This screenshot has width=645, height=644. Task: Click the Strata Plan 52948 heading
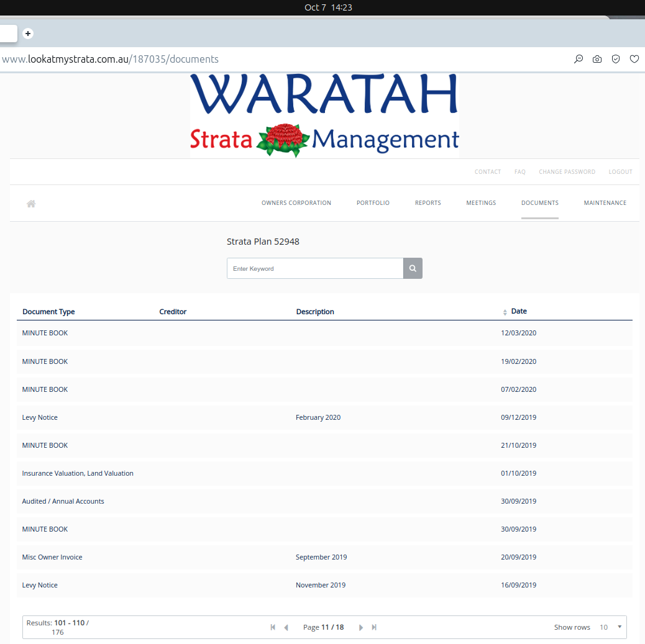coord(263,242)
